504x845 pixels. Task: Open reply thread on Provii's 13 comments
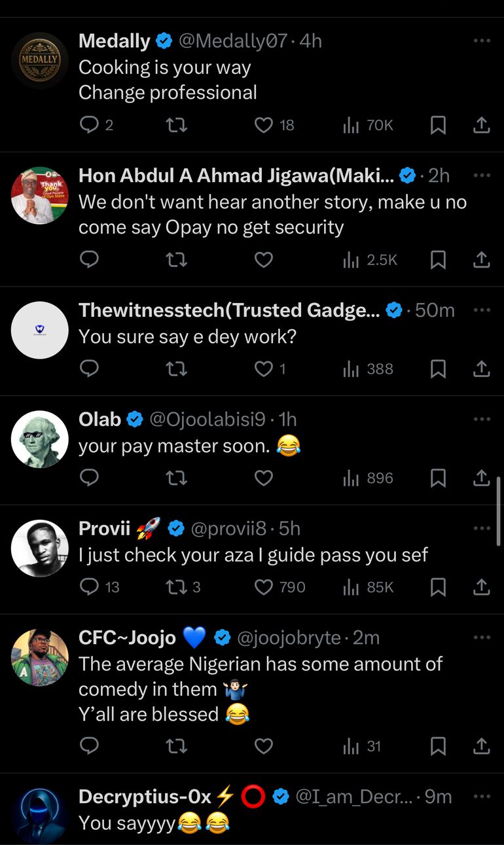pos(89,587)
